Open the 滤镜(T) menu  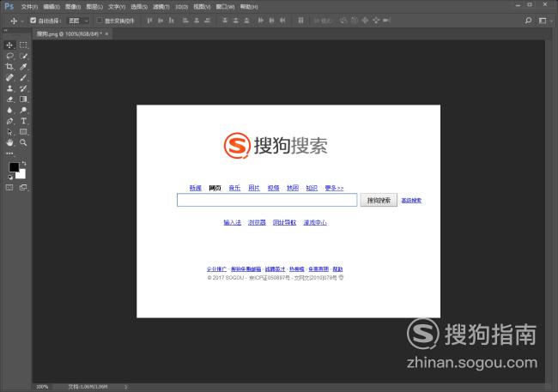click(161, 7)
